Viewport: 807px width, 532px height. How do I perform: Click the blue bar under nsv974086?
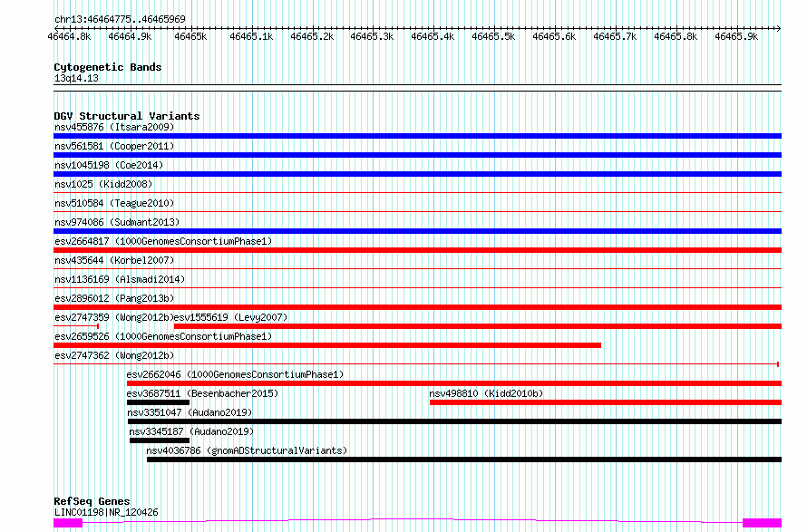pyautogui.click(x=417, y=231)
